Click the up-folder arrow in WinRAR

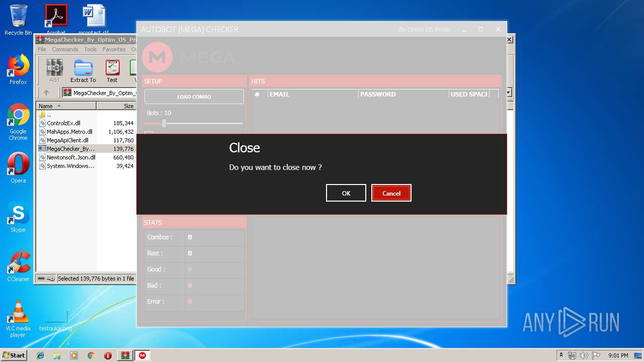[46, 93]
